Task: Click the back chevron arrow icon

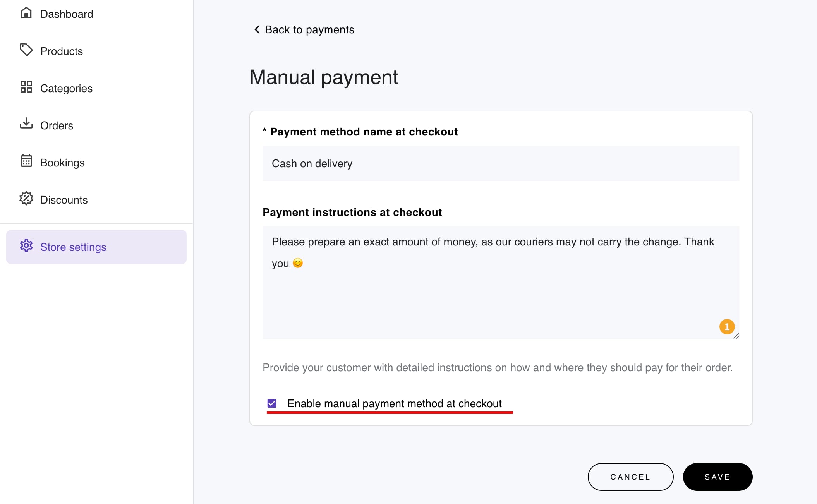Action: tap(256, 29)
